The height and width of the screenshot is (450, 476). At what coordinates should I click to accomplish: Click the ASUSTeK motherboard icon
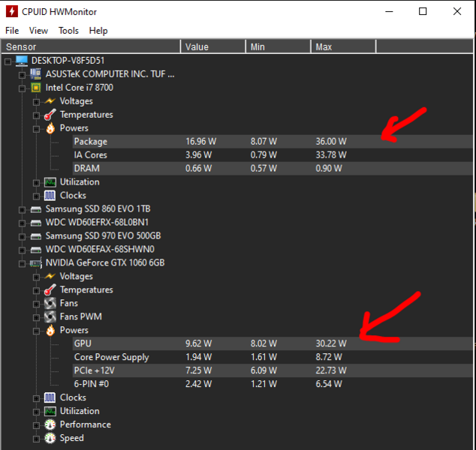(x=36, y=74)
